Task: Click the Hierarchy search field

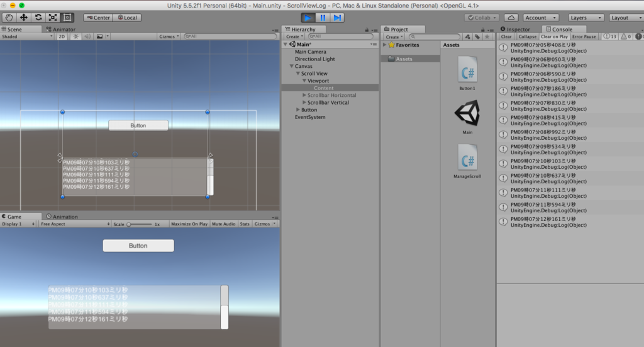Action: (x=340, y=37)
